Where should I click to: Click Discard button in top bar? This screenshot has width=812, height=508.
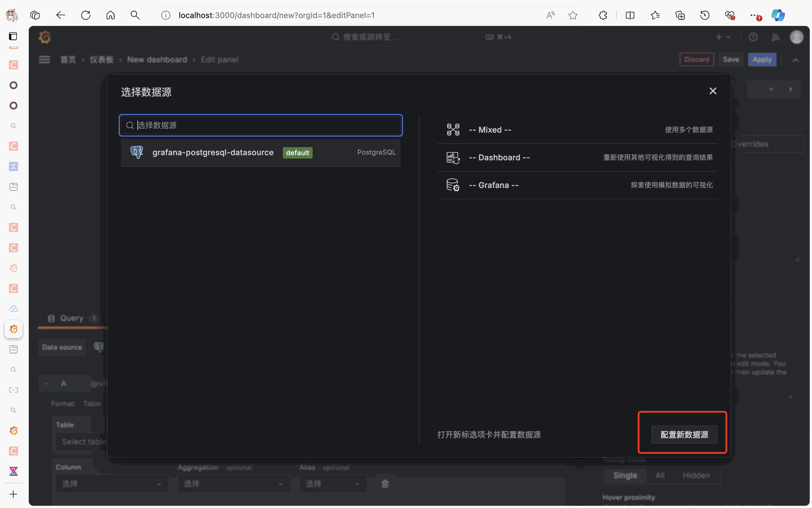[x=697, y=60]
